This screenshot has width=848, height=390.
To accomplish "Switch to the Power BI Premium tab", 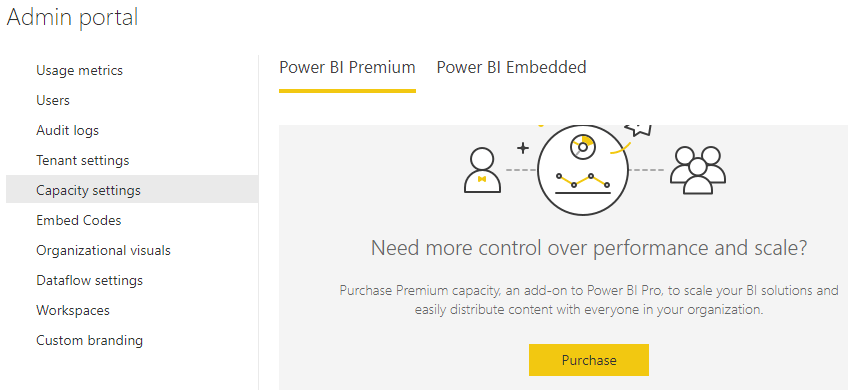I will (x=347, y=68).
